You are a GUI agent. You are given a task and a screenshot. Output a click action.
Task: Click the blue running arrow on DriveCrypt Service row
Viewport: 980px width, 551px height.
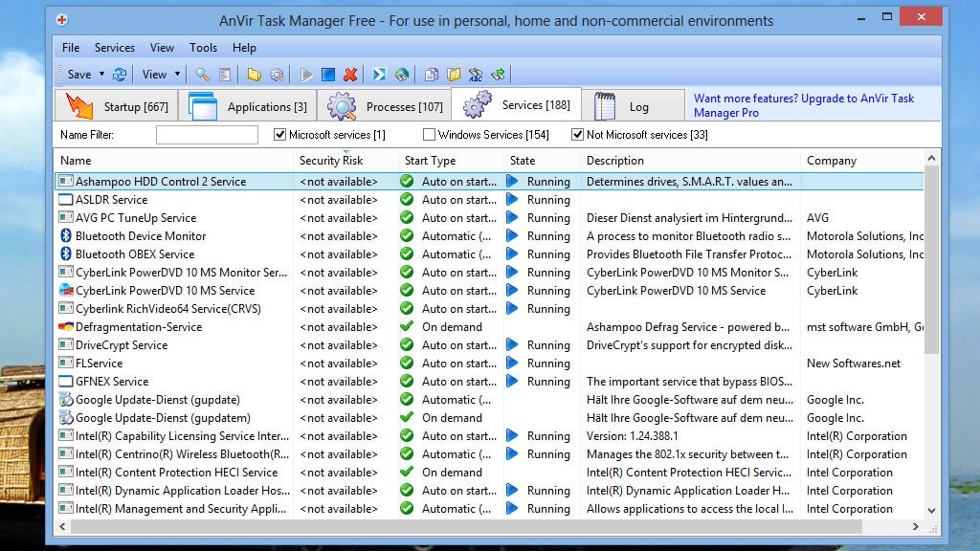pos(513,344)
